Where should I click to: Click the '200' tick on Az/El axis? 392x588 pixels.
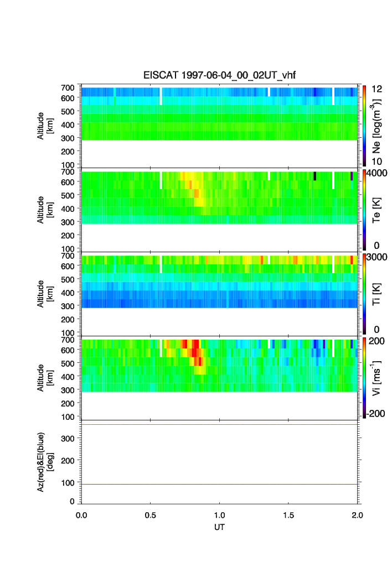tap(68, 461)
